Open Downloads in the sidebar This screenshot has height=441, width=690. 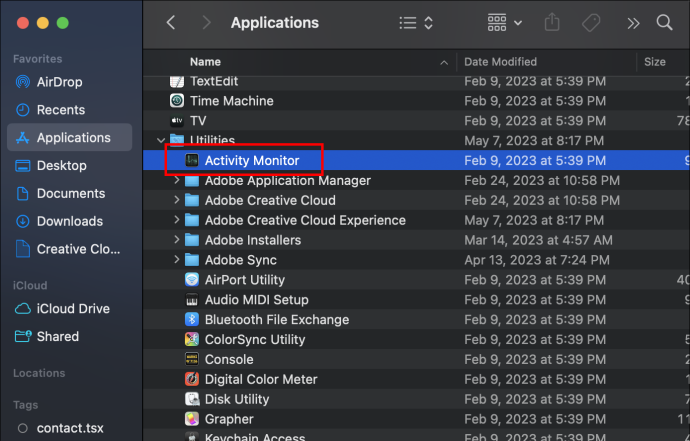[x=70, y=221]
